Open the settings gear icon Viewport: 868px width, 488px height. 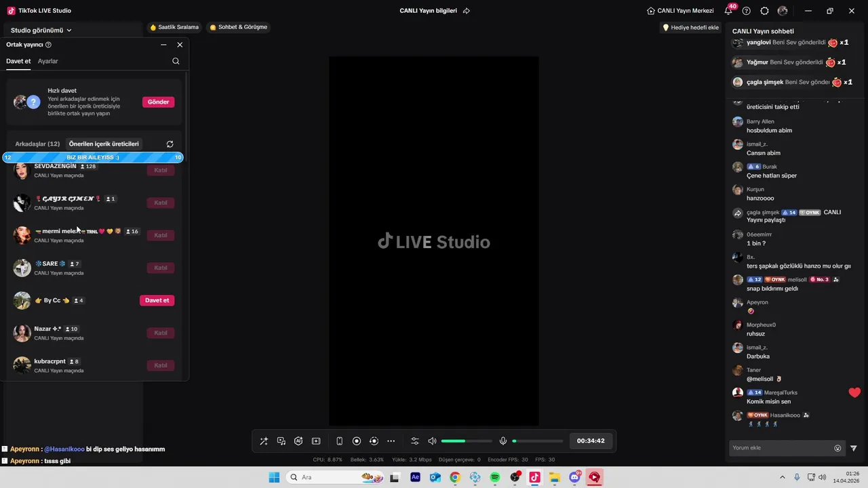point(764,11)
